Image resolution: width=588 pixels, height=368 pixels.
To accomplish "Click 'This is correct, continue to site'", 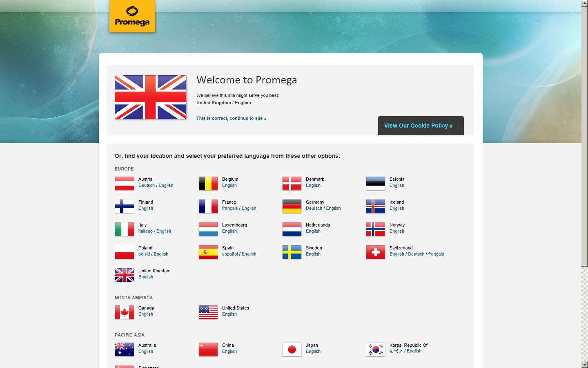I will pos(231,118).
